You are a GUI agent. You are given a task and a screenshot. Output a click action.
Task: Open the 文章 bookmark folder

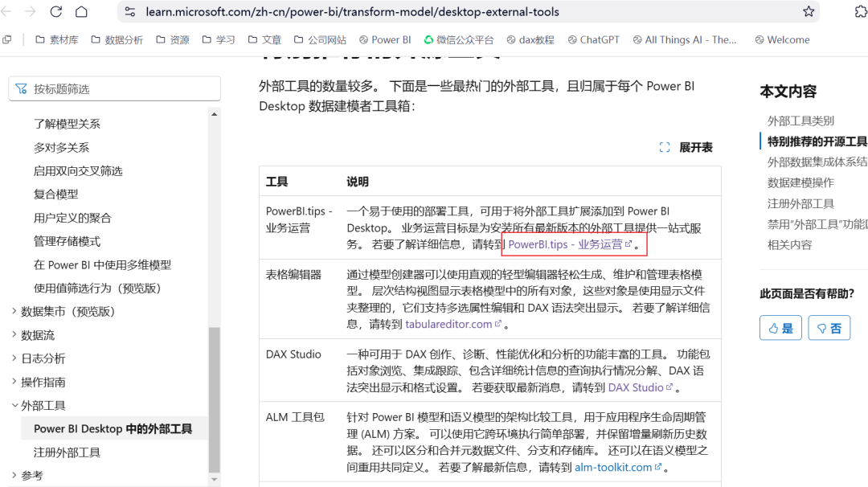(x=264, y=40)
